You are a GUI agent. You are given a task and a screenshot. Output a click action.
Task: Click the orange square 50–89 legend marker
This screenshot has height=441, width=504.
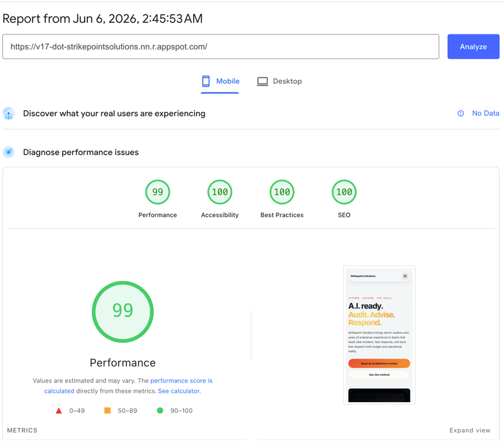(107, 411)
